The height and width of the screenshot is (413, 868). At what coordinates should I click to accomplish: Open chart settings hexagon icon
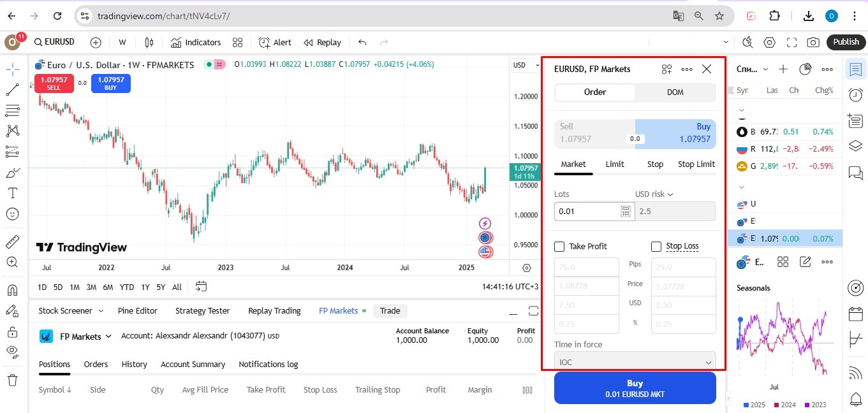tap(770, 42)
